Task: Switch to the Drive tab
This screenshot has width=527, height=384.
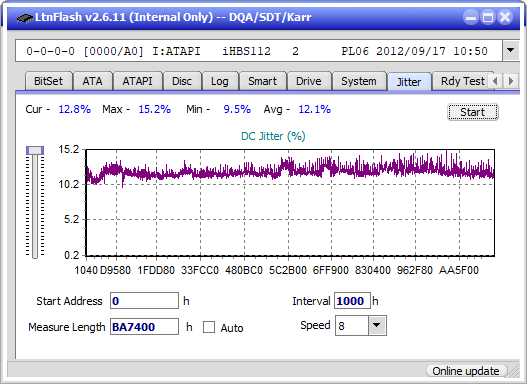Action: (309, 81)
